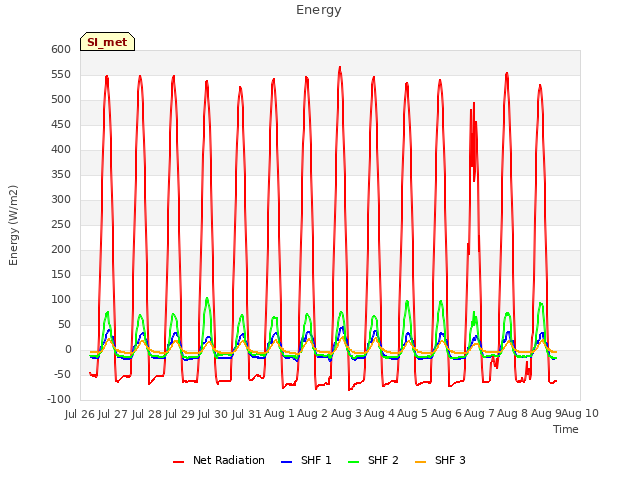Select the SHF 2 legend entry
Image resolution: width=640 pixels, height=480 pixels.
(373, 460)
